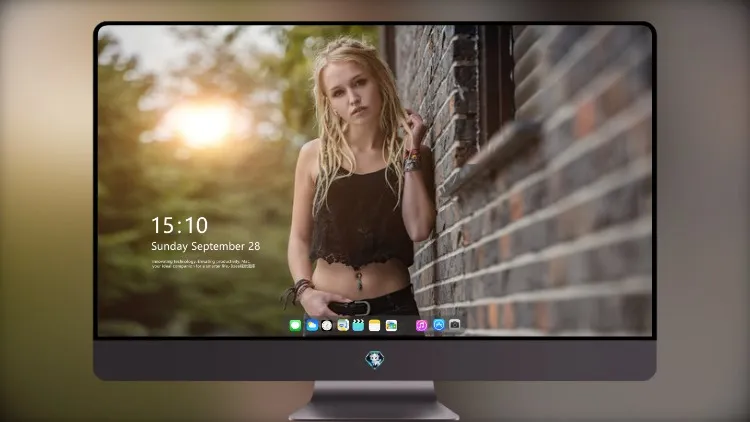Launch the clapperboard video app in dock

pyautogui.click(x=358, y=326)
